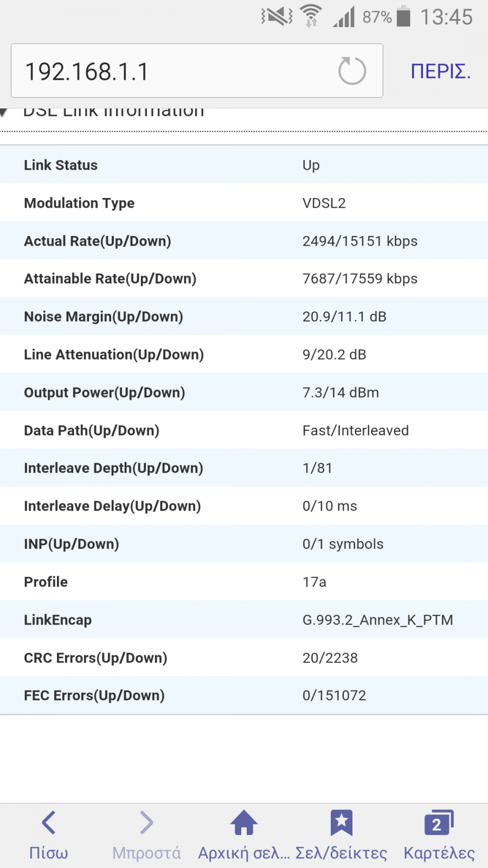Tap the clock showing 13:45
The width and height of the screenshot is (488, 868).
(446, 17)
